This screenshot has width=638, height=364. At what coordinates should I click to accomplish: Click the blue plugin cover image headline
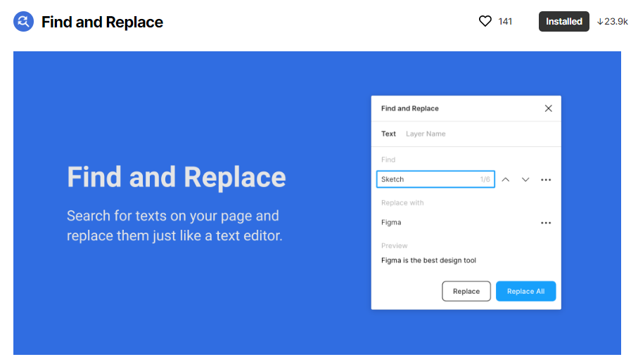(x=177, y=177)
